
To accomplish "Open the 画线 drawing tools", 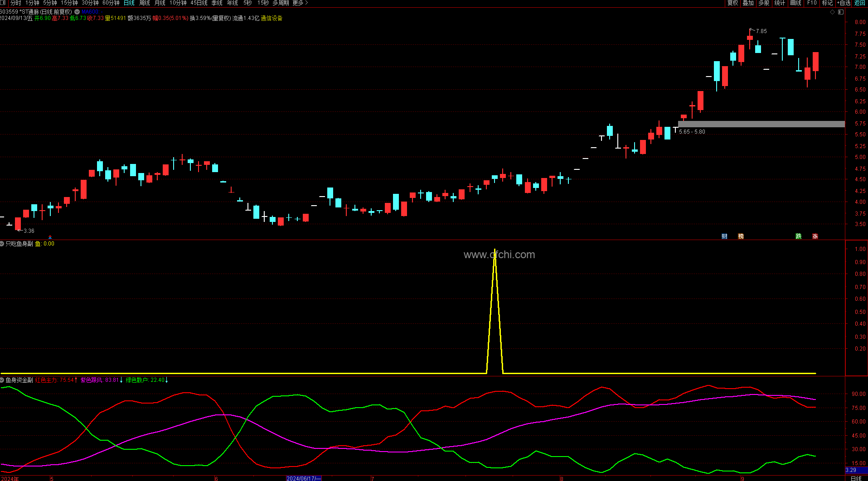I will click(795, 3).
